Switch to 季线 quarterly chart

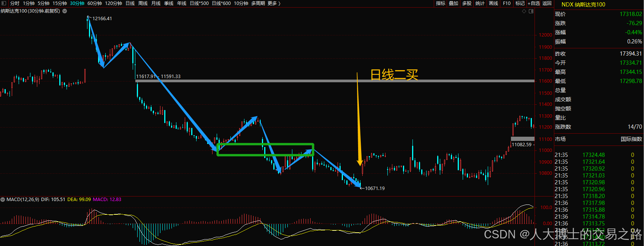(x=169, y=3)
